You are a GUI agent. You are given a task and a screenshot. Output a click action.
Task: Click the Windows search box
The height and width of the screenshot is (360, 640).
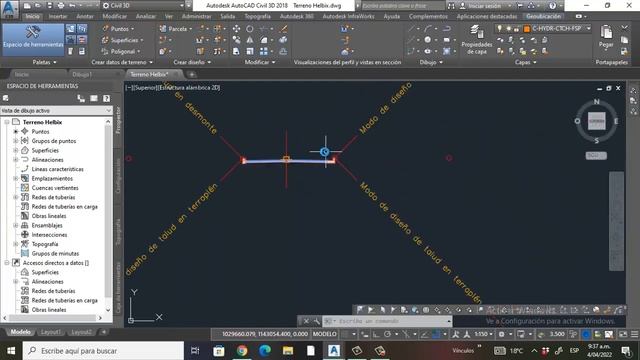tap(104, 351)
